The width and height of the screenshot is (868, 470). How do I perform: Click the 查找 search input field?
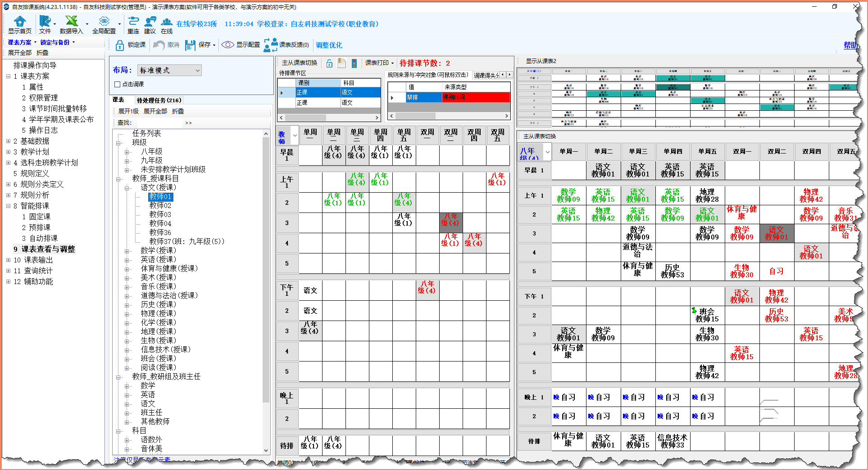(160, 122)
